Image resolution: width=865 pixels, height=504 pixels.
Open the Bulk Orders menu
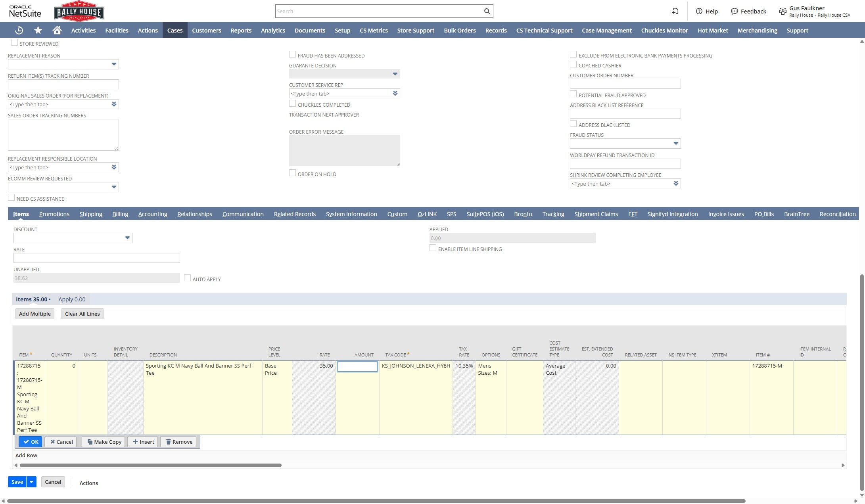(x=460, y=31)
